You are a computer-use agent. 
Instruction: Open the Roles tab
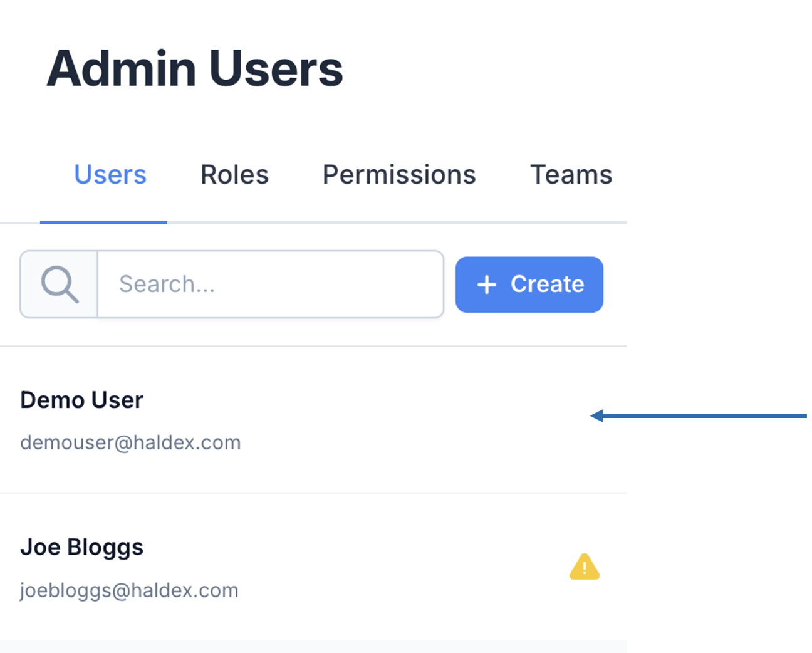click(x=234, y=175)
